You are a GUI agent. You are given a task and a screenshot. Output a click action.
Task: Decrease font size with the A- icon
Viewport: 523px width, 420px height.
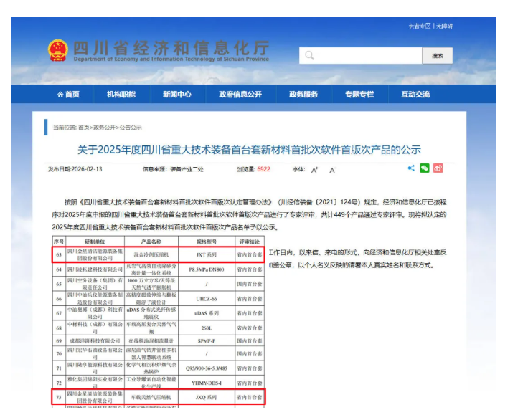(x=332, y=170)
